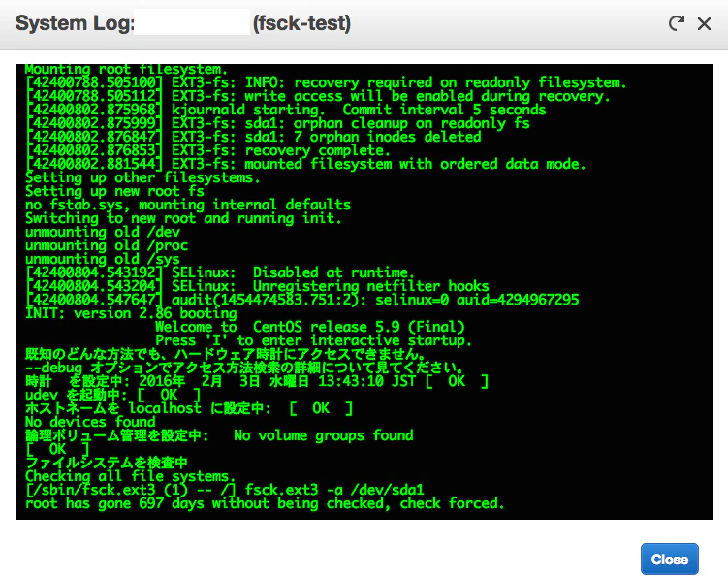Click 'SELinux: Unregistering netfilter hooks' line
Image resolution: width=728 pixels, height=577 pixels.
click(x=257, y=286)
